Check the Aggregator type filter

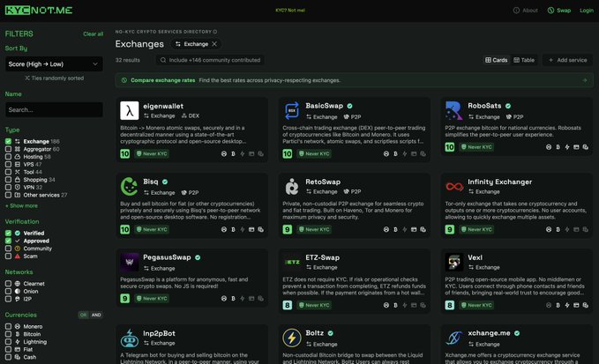coord(8,149)
